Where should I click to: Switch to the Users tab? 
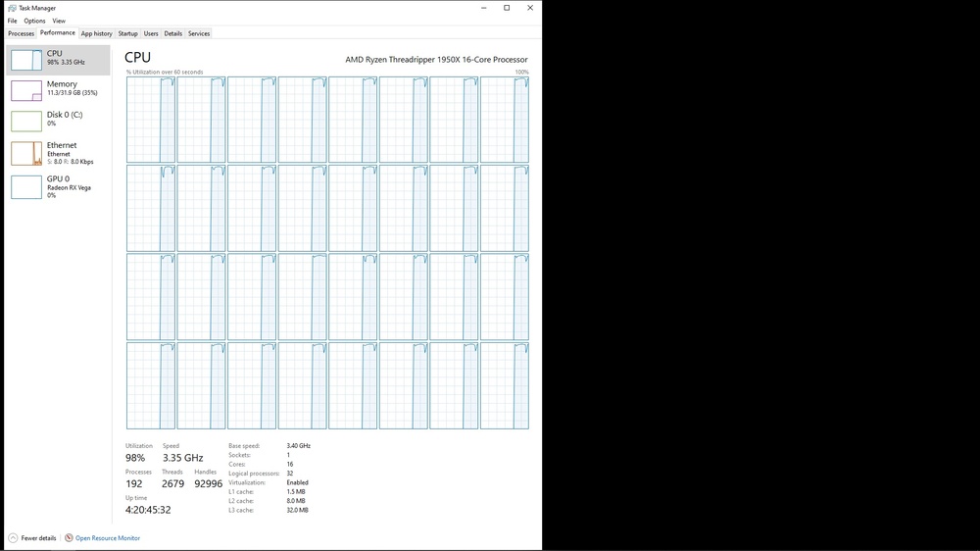click(151, 33)
